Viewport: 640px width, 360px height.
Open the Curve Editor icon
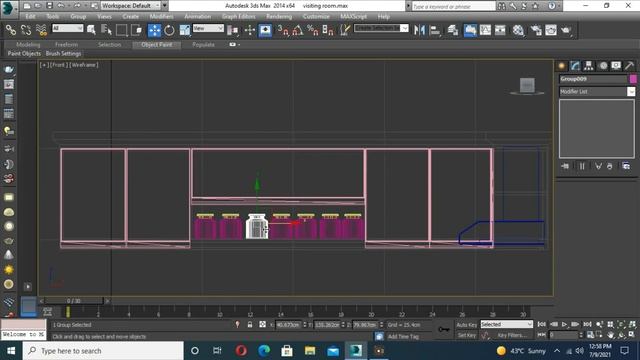tap(485, 30)
